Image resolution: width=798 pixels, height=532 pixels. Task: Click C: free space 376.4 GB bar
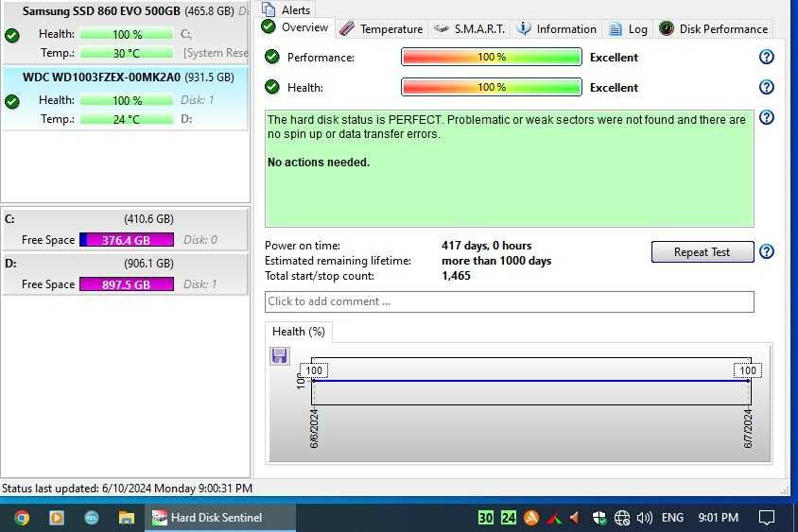[127, 240]
